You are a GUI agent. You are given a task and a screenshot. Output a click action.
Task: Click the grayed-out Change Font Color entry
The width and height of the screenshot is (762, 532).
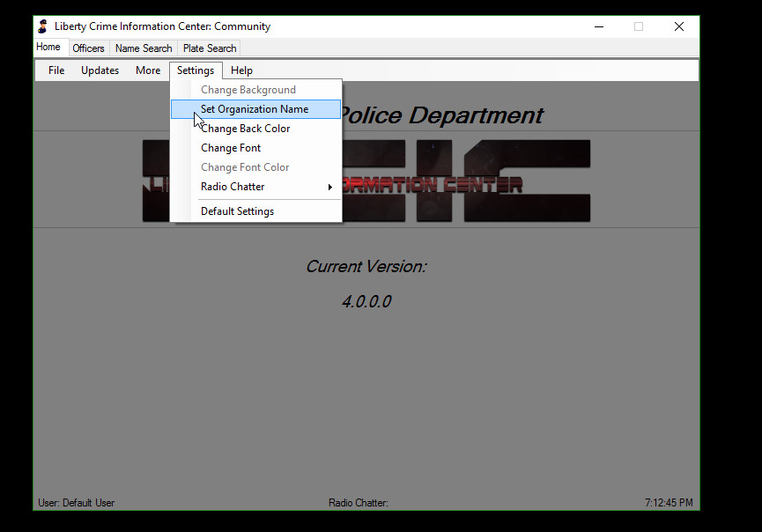click(x=245, y=167)
